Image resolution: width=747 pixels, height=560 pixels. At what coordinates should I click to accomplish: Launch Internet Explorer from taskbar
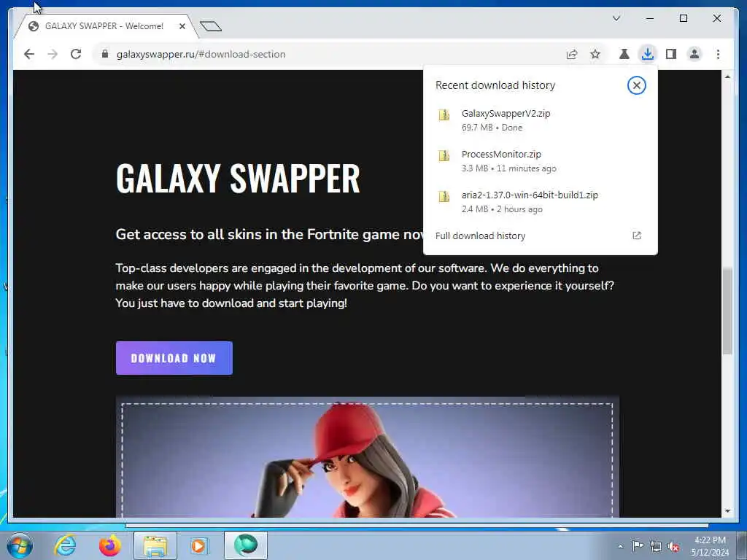(x=64, y=545)
